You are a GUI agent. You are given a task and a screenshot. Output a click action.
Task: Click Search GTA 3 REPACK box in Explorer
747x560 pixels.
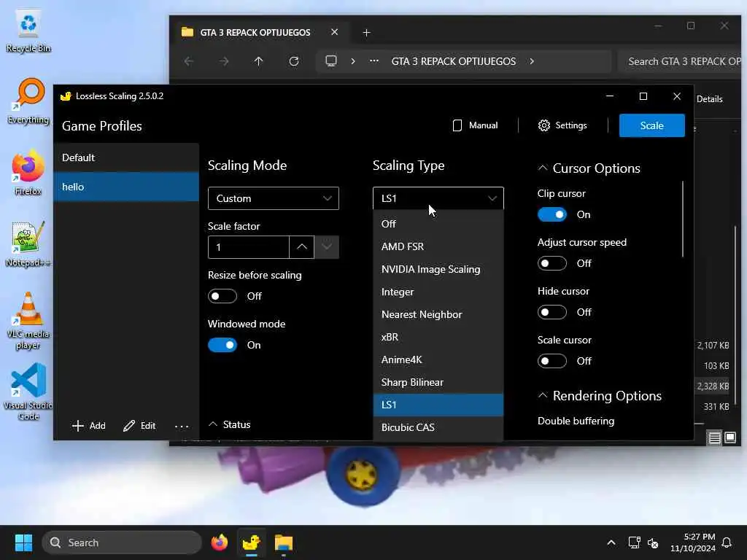(x=681, y=61)
